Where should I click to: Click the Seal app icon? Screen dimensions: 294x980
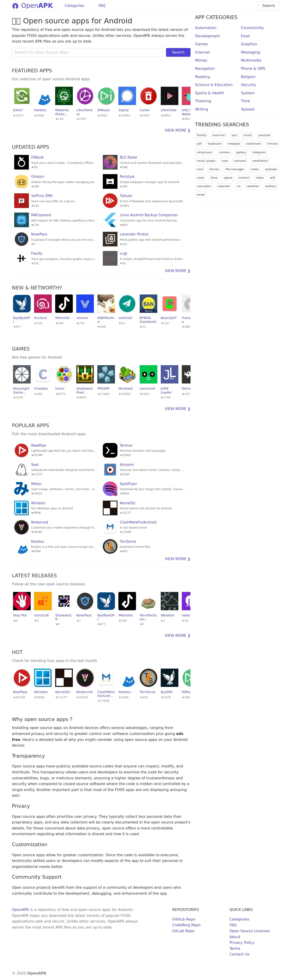click(x=21, y=470)
